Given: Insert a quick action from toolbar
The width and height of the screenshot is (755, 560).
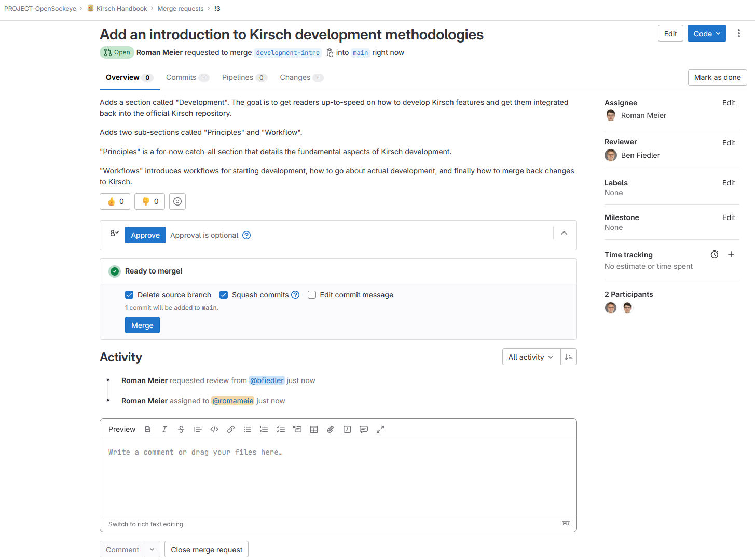Looking at the screenshot, I should point(347,429).
